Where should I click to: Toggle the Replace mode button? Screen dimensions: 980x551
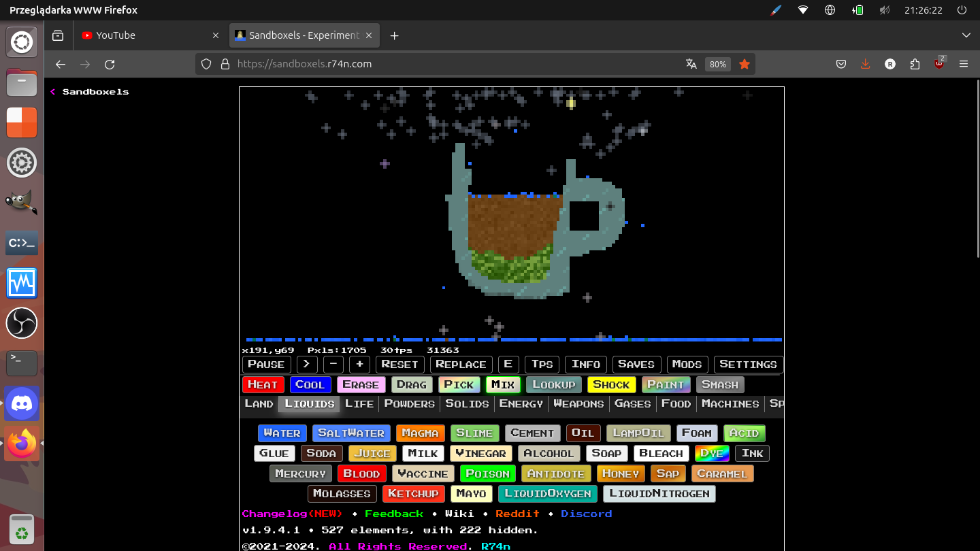pos(461,365)
